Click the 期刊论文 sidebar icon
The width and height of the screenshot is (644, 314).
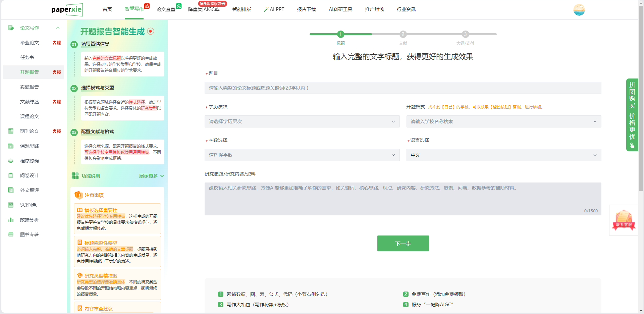coord(11,131)
